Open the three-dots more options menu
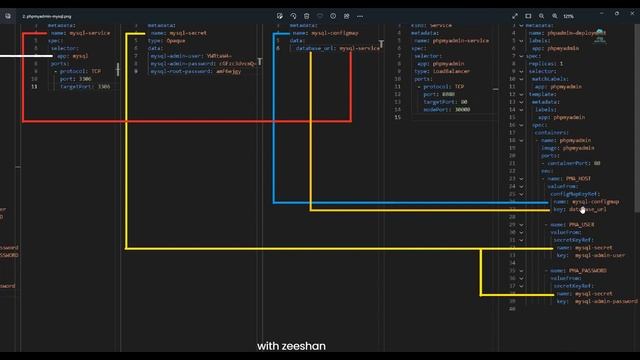 point(360,16)
